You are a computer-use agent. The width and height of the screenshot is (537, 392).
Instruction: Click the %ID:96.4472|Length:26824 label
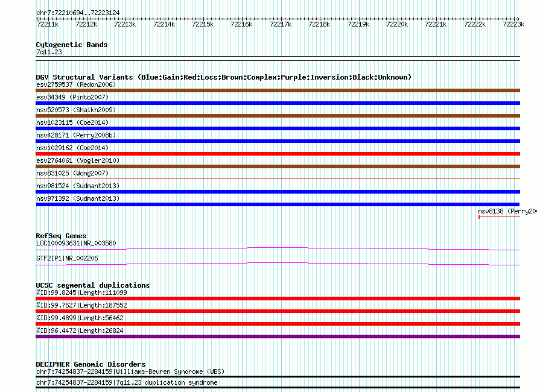80,330
